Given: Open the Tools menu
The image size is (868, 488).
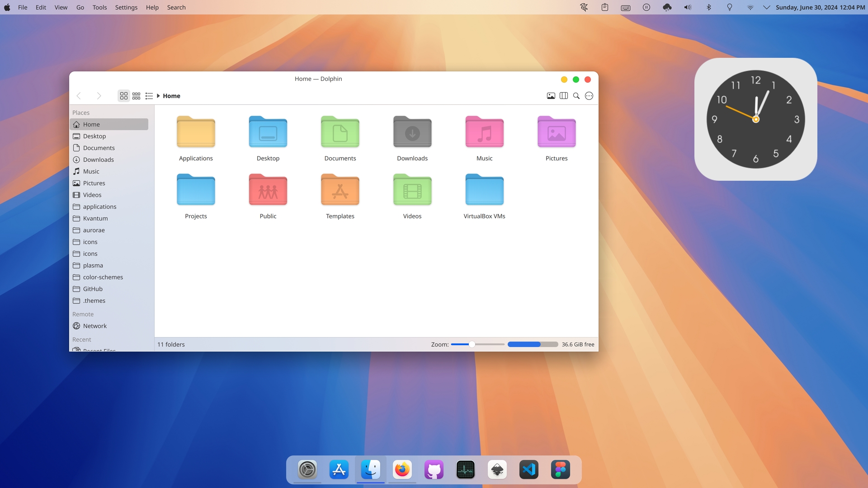Looking at the screenshot, I should 99,7.
